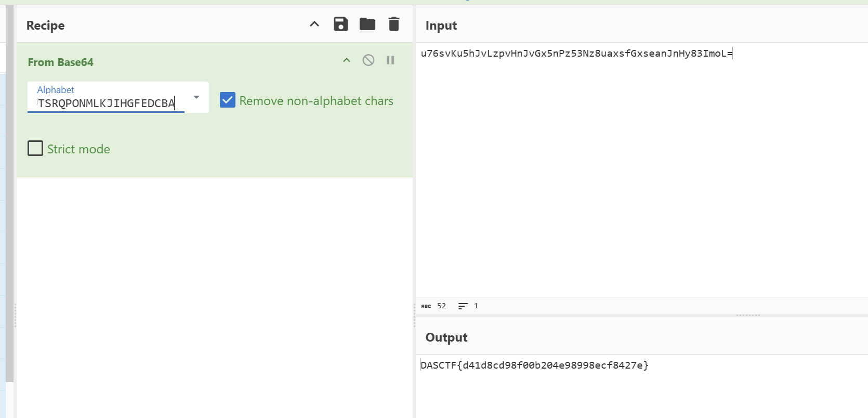The image size is (868, 418).
Task: Collapse the Recipe pane with the chevron
Action: click(314, 24)
